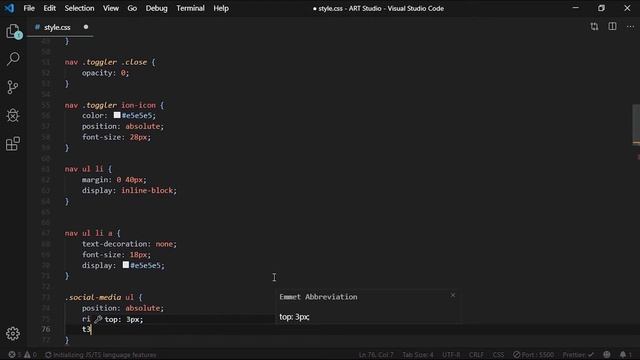Screen dimensions: 640x360
Task: Click the 't3' text being typed
Action: [x=86, y=329]
